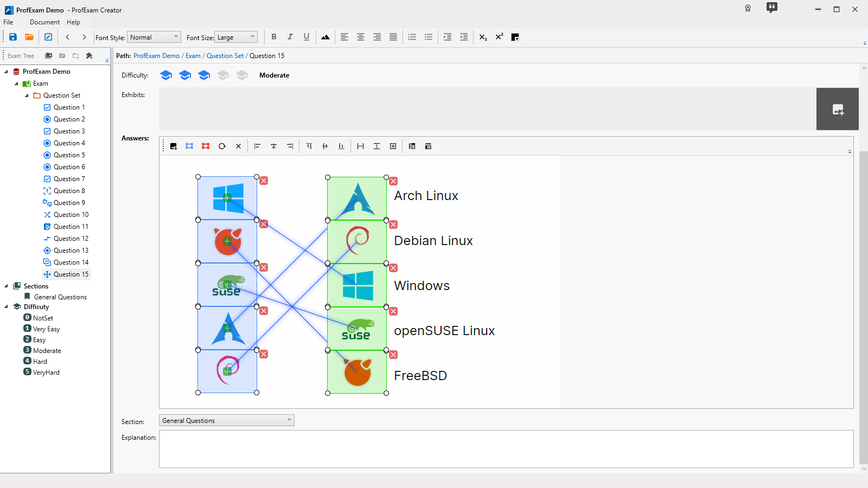Viewport: 868px width, 488px height.
Task: Click the rotate icon in the Answers toolbar
Action: pyautogui.click(x=222, y=146)
